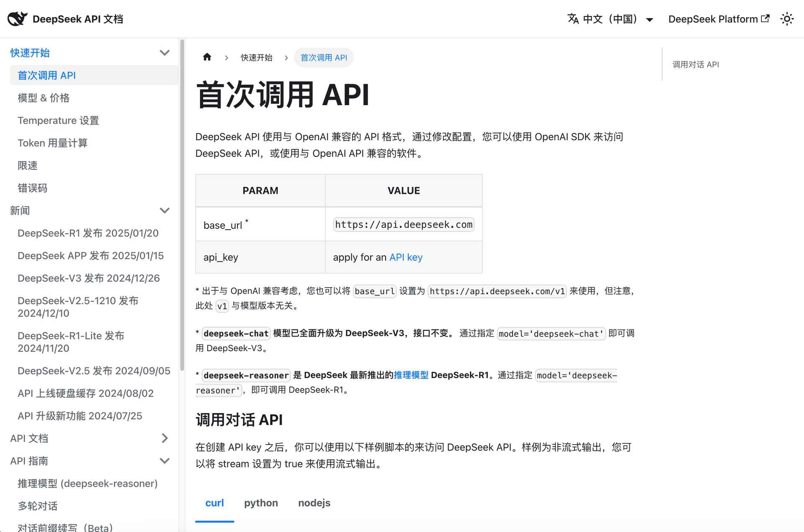Screen dimensions: 804x532
Task: Open DeepSeek-R1-Lite 发布 news
Action: (x=71, y=342)
